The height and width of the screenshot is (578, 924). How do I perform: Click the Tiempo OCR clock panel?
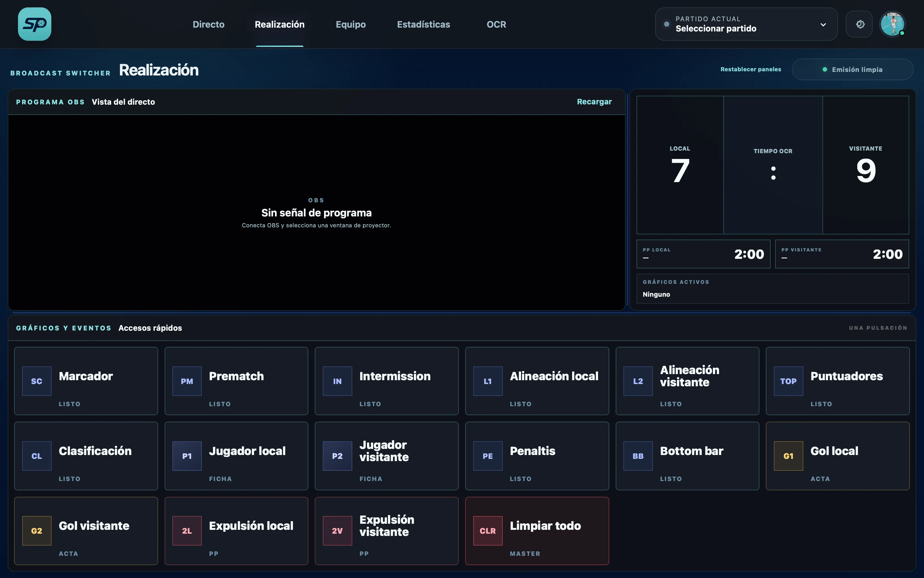coord(773,165)
